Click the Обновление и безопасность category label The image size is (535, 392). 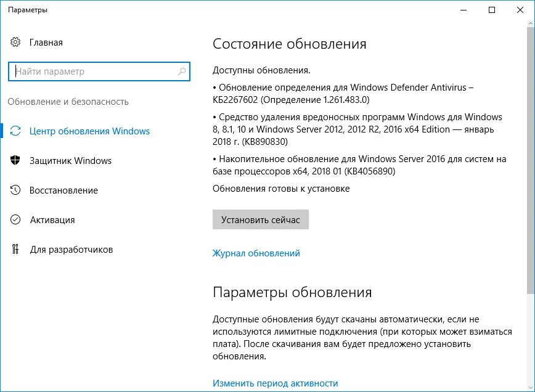(x=68, y=102)
